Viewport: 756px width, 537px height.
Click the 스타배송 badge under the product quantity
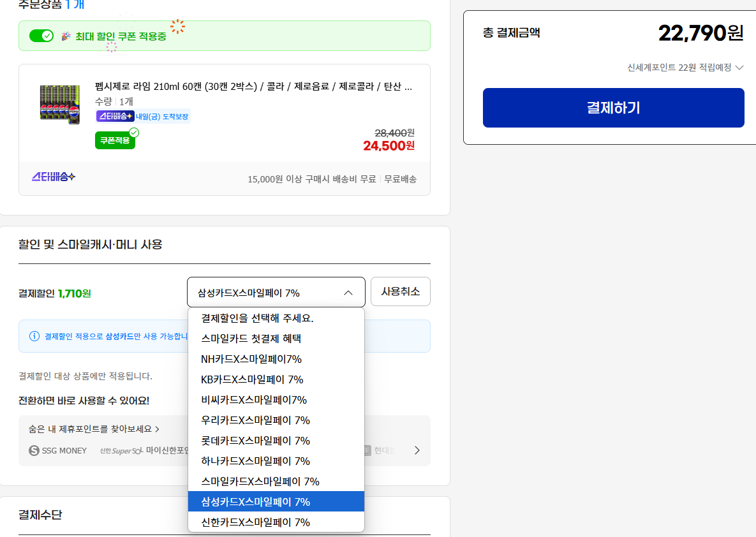[x=115, y=116]
